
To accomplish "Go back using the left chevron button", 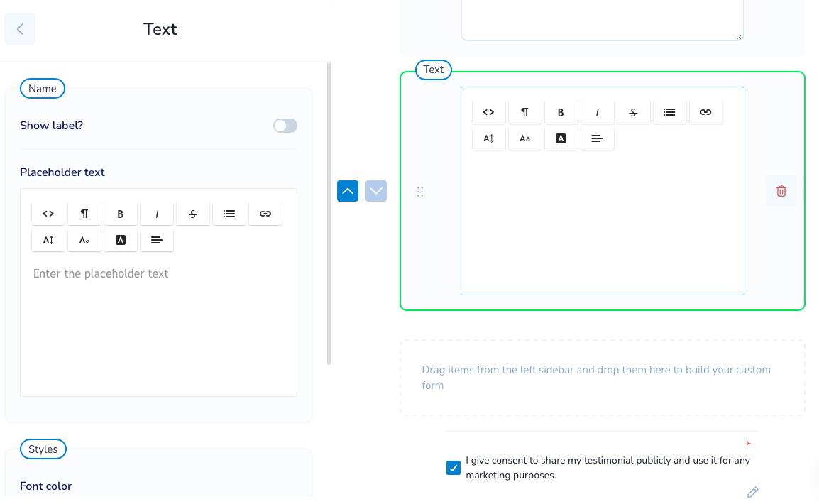I will tap(20, 29).
